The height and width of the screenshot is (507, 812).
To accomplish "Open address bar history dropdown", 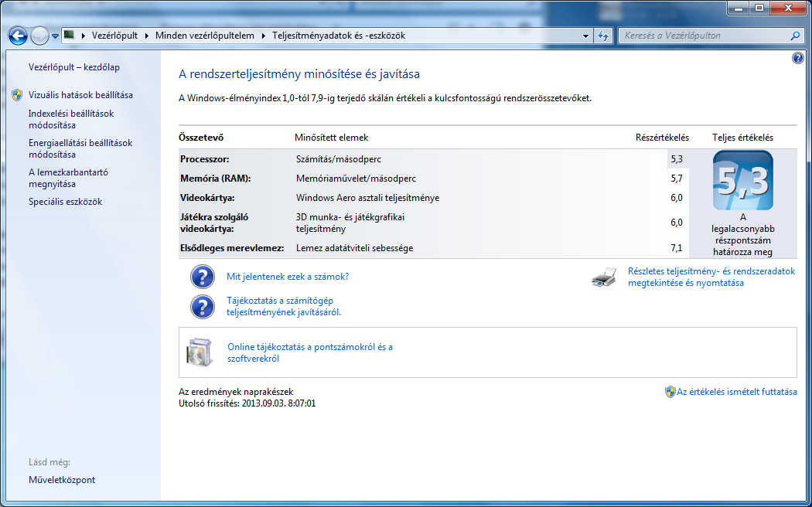I will 585,36.
